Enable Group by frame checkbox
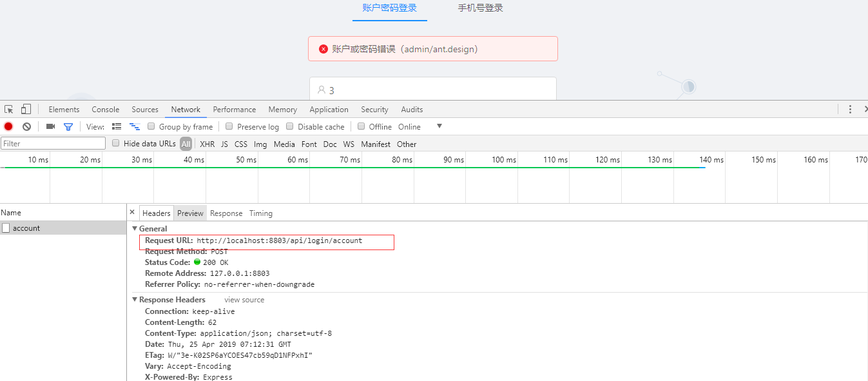868x381 pixels. tap(151, 126)
